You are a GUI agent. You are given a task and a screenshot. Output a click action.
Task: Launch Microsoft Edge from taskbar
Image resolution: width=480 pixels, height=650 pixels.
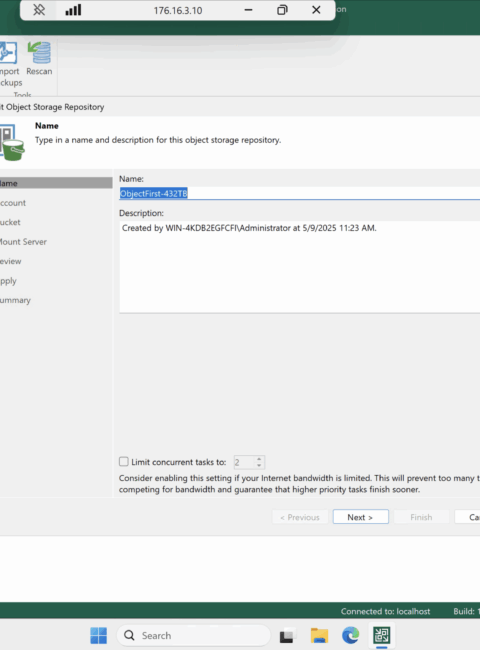point(350,635)
